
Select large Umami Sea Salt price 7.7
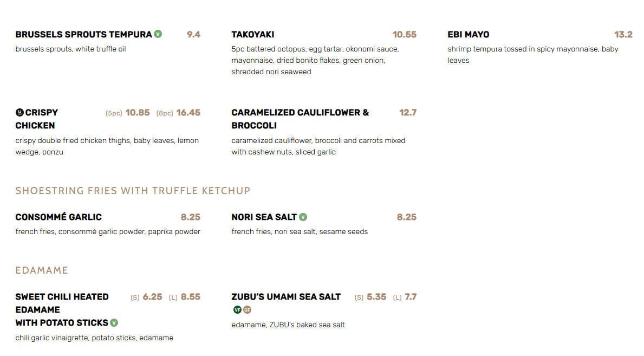coord(411,297)
